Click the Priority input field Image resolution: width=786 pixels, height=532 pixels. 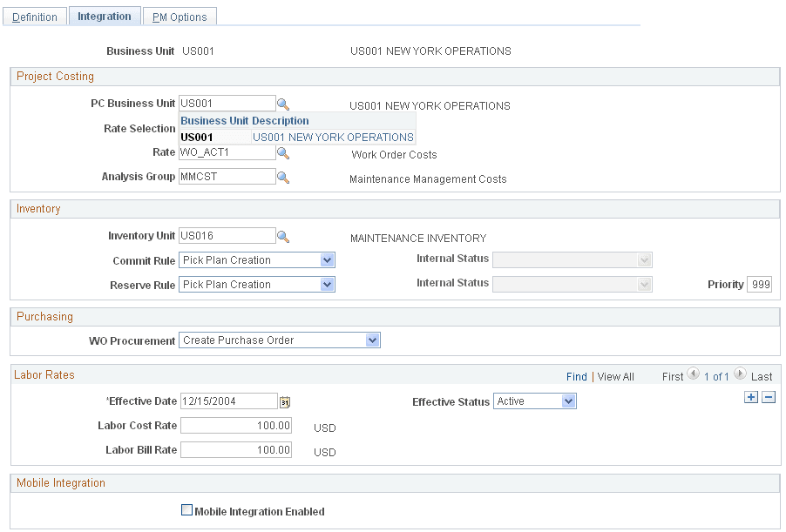(757, 284)
